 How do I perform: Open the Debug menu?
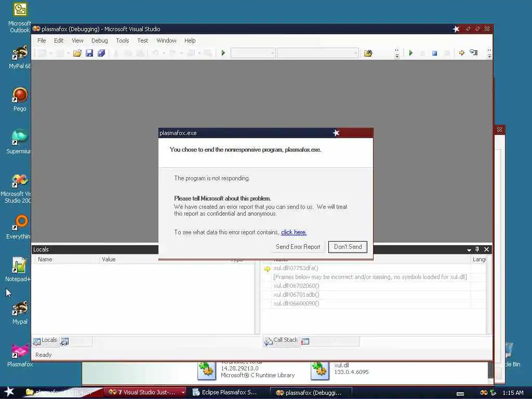99,41
